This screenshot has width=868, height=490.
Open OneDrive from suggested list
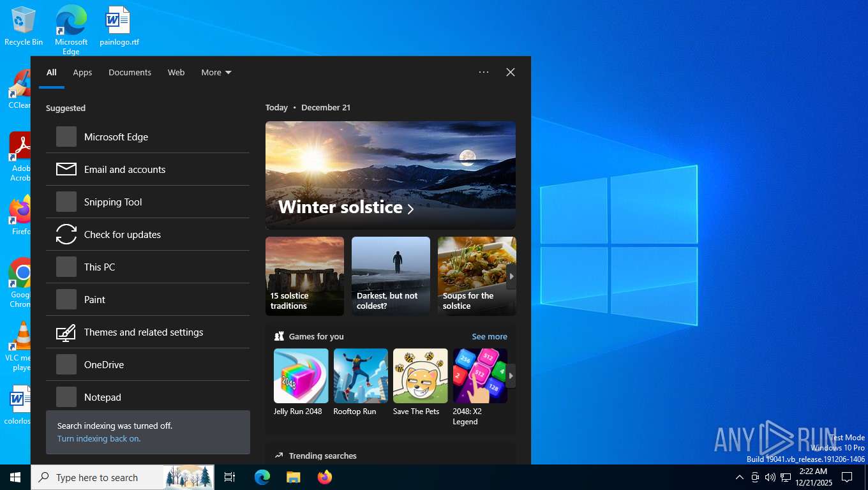coord(147,364)
